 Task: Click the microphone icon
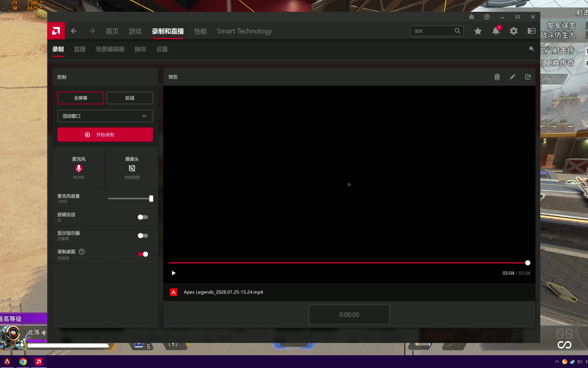click(79, 168)
